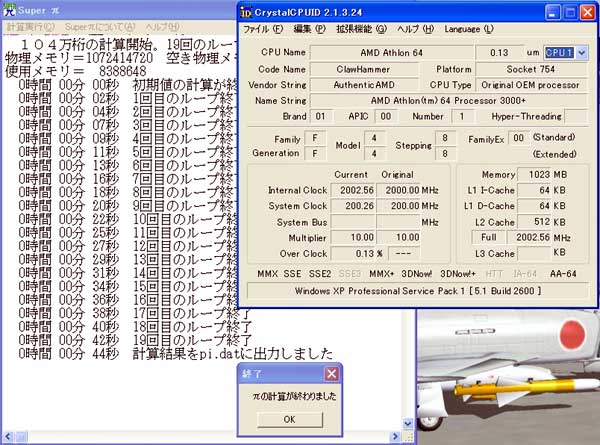The image size is (600, 445).
Task: Open the 拡張機能 (G) menu
Action: pyautogui.click(x=361, y=29)
